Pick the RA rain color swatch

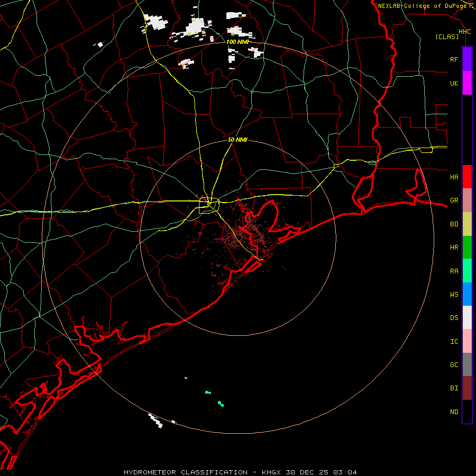point(467,271)
